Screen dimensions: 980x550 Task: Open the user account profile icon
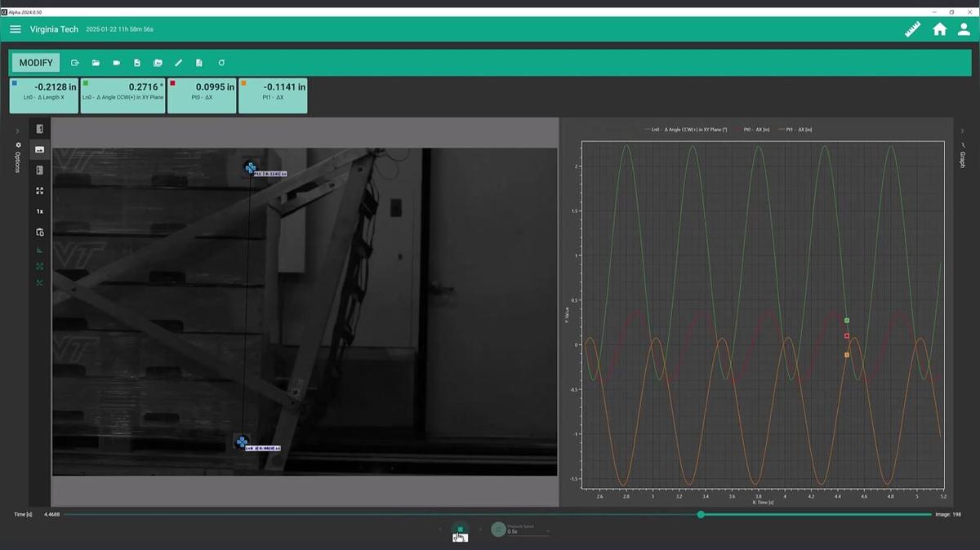964,29
